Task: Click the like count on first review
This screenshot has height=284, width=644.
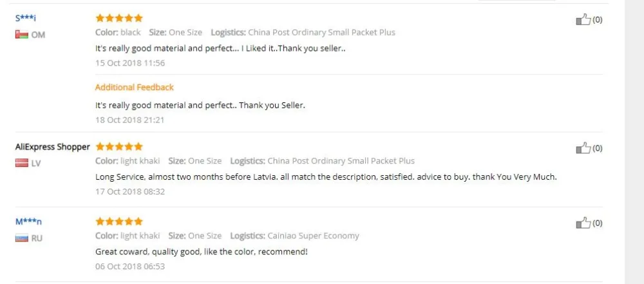Action: point(597,20)
